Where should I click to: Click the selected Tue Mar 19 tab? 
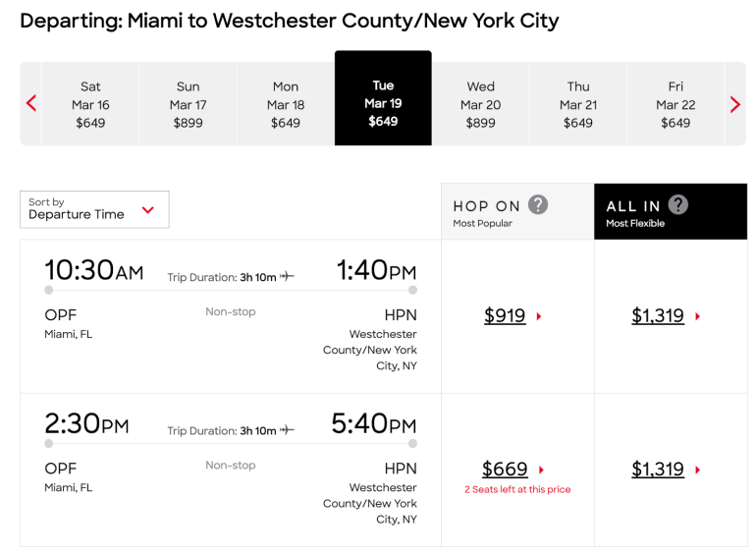pos(383,103)
